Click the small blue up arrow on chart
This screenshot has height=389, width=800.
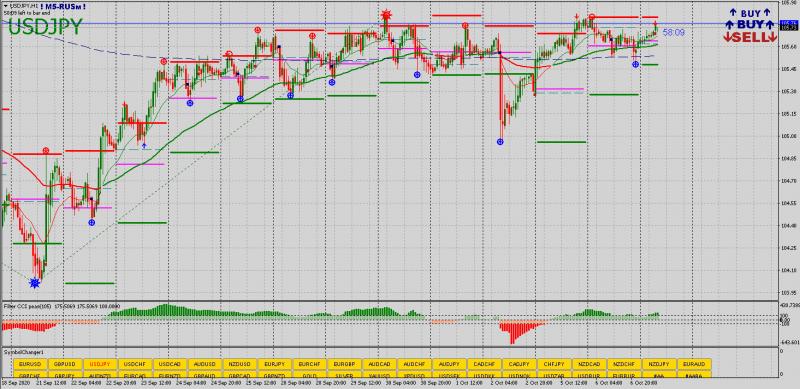(144, 145)
